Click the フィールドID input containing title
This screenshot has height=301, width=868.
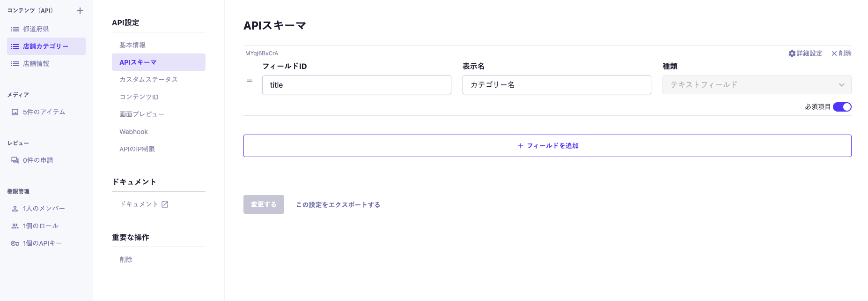coord(356,85)
